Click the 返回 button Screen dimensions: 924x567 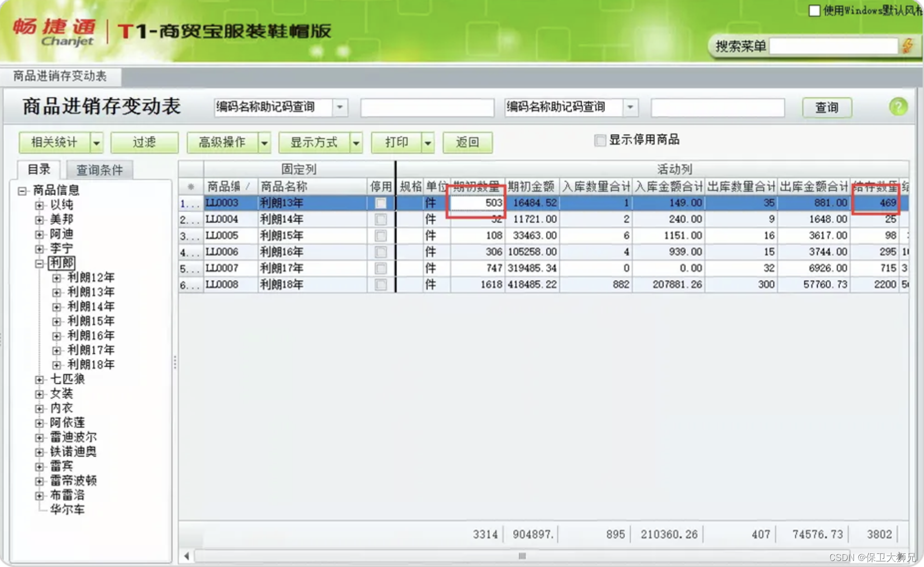[468, 143]
